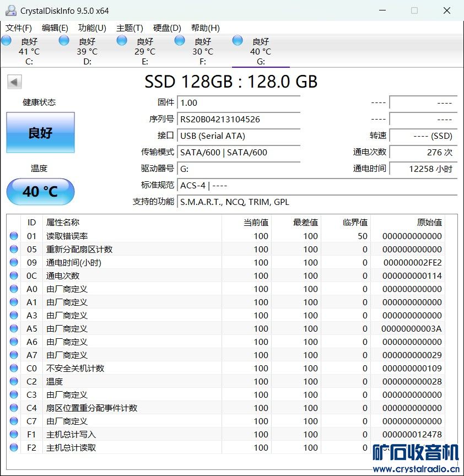Go to previous disk with left arrow button
The height and width of the screenshot is (476, 464).
pyautogui.click(x=14, y=82)
